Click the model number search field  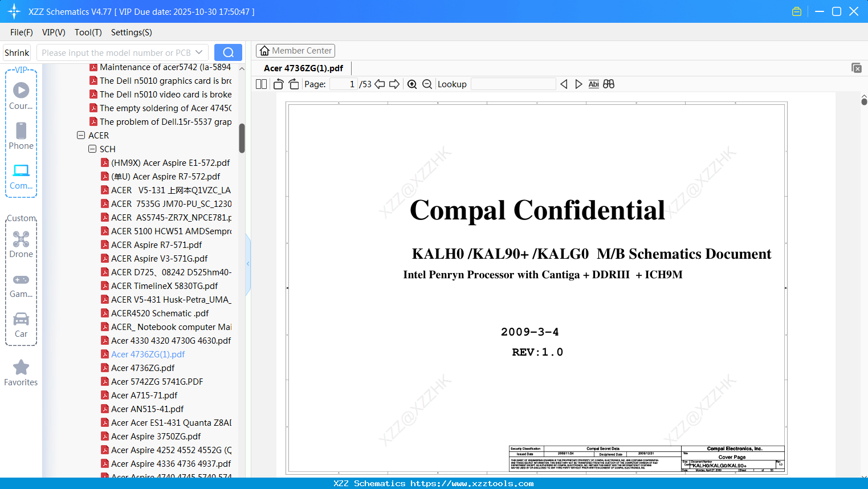tap(116, 52)
